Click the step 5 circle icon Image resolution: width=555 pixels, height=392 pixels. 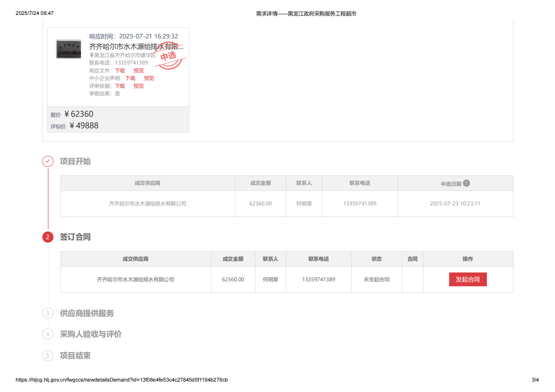(x=48, y=355)
